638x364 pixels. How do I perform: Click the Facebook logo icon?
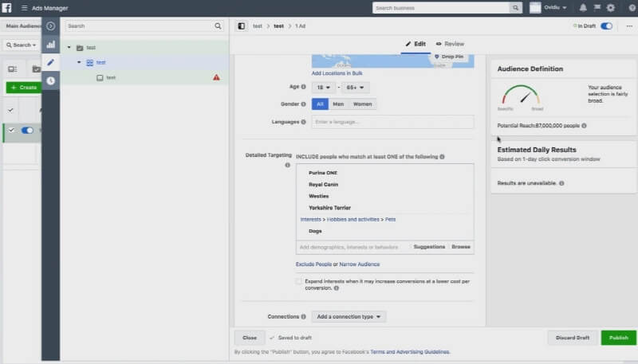7,8
